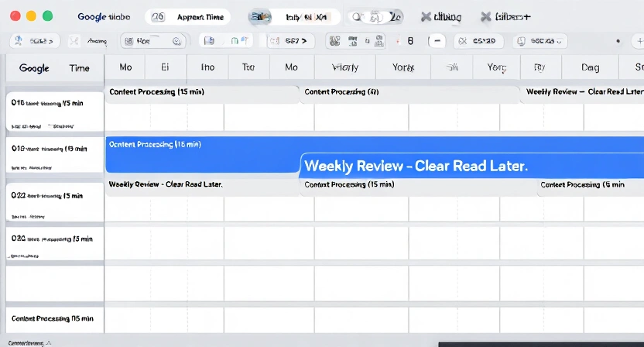Click the Google logo in the title bar
This screenshot has width=644, height=347.
click(x=92, y=17)
